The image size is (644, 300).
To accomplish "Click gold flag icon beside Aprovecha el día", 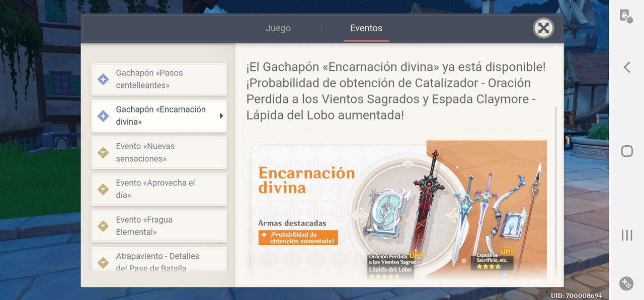I will (103, 189).
